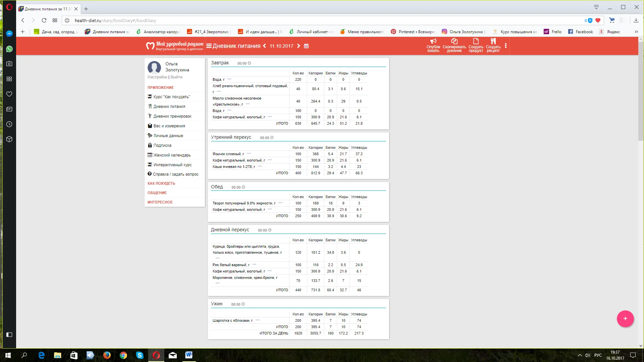Go to the previous day arrow
644x362 pixels.
264,46
